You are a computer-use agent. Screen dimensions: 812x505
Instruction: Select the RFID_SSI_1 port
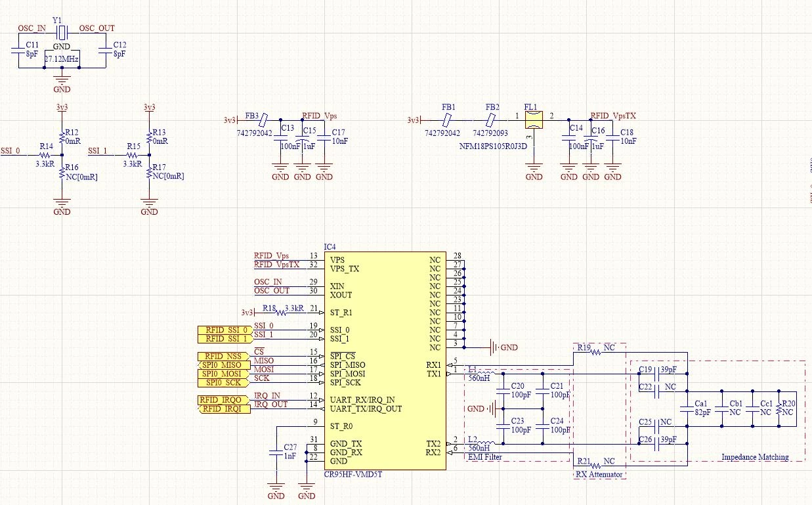(x=224, y=339)
